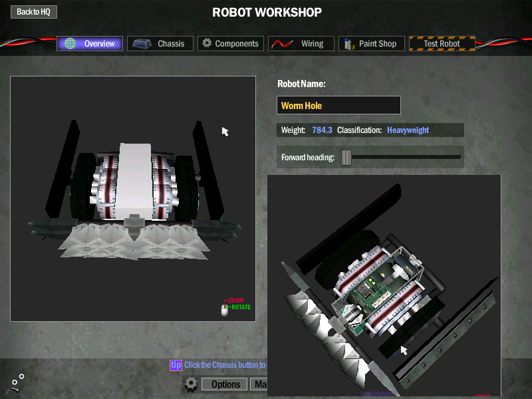Click the gear icon on Components
This screenshot has width=532, height=399.
click(x=207, y=43)
